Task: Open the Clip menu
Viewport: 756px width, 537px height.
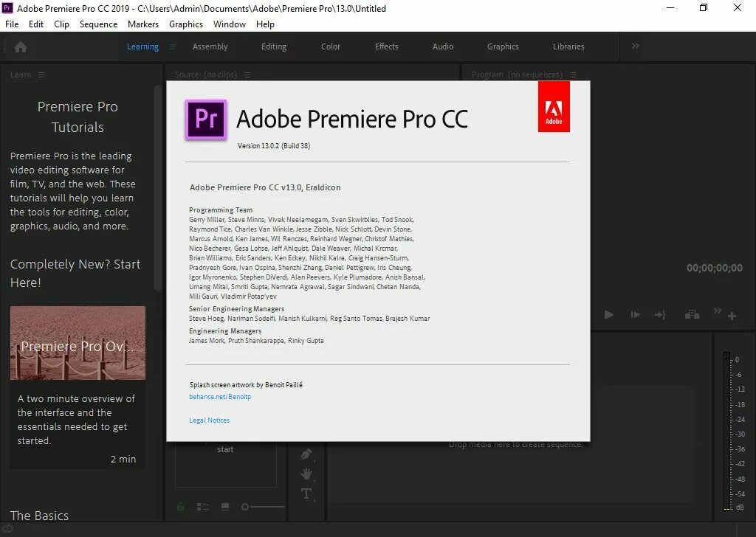Action: pos(61,24)
